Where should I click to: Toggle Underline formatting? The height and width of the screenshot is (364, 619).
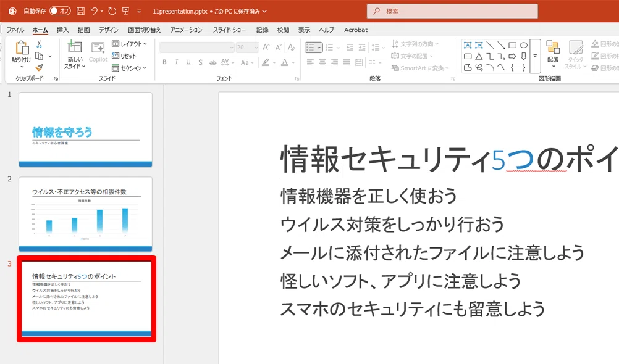188,62
